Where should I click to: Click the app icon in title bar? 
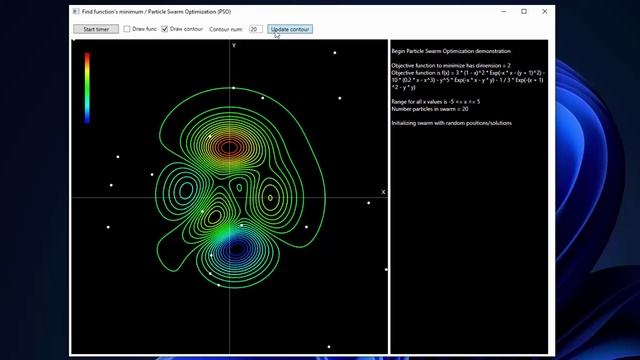click(76, 11)
